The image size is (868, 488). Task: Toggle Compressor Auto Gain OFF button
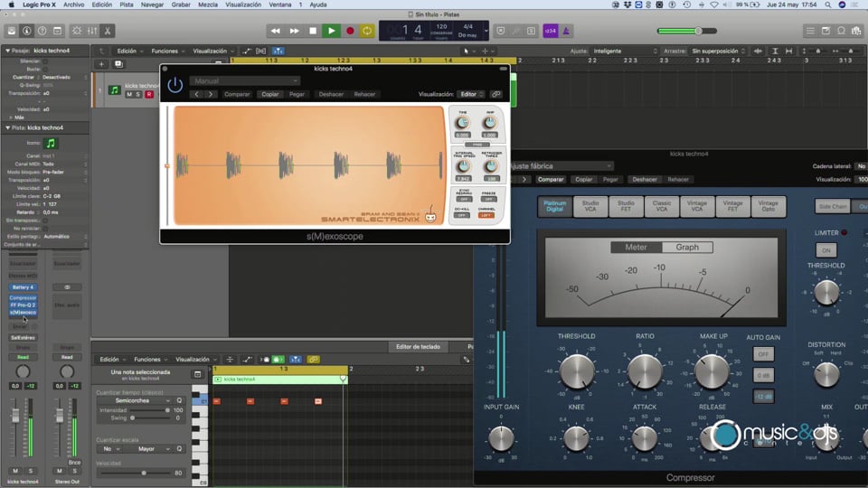point(763,354)
